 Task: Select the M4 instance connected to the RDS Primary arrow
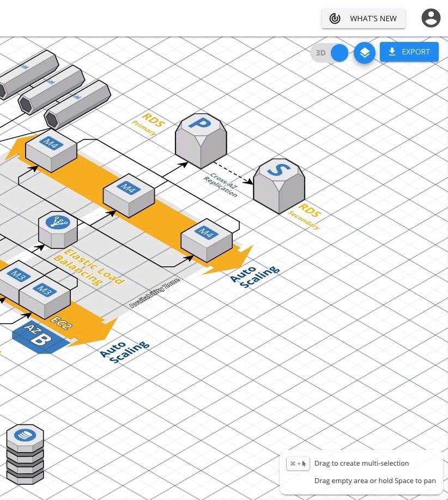pyautogui.click(x=129, y=196)
